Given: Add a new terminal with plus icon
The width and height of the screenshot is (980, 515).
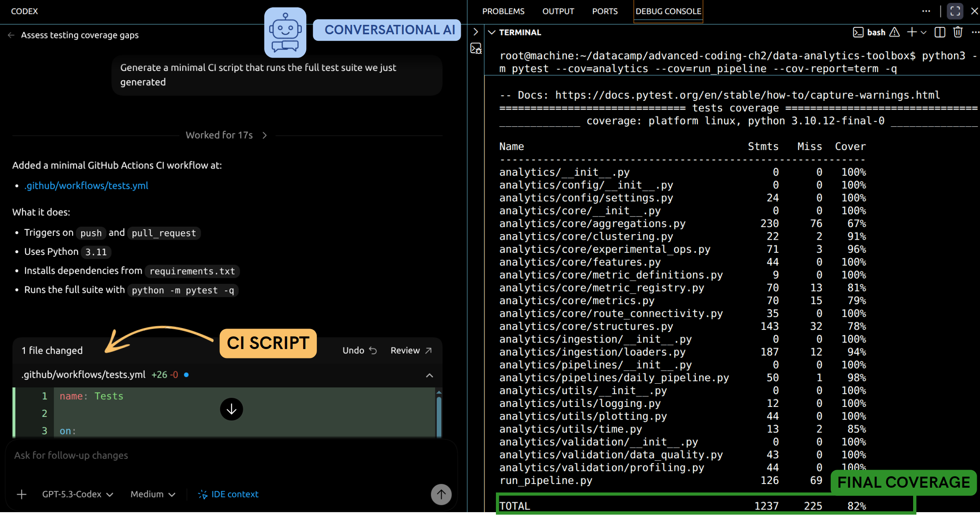Looking at the screenshot, I should click(x=911, y=32).
